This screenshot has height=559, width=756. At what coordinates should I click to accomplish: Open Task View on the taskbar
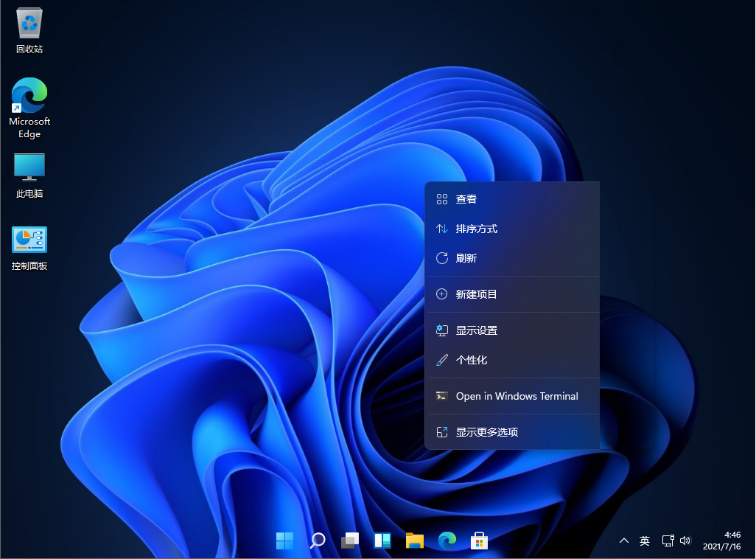click(349, 541)
